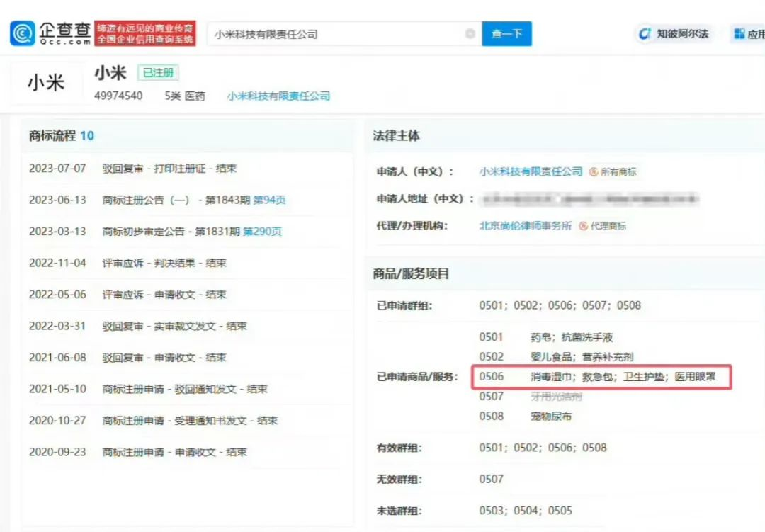Click the 已申请群组 value 0501；0502；0506；0507；0508

560,305
